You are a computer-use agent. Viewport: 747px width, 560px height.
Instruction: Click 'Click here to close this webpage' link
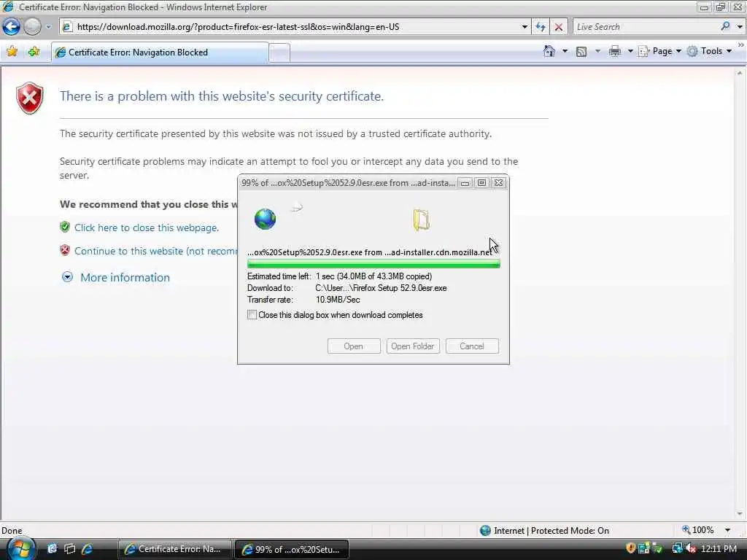pyautogui.click(x=146, y=227)
